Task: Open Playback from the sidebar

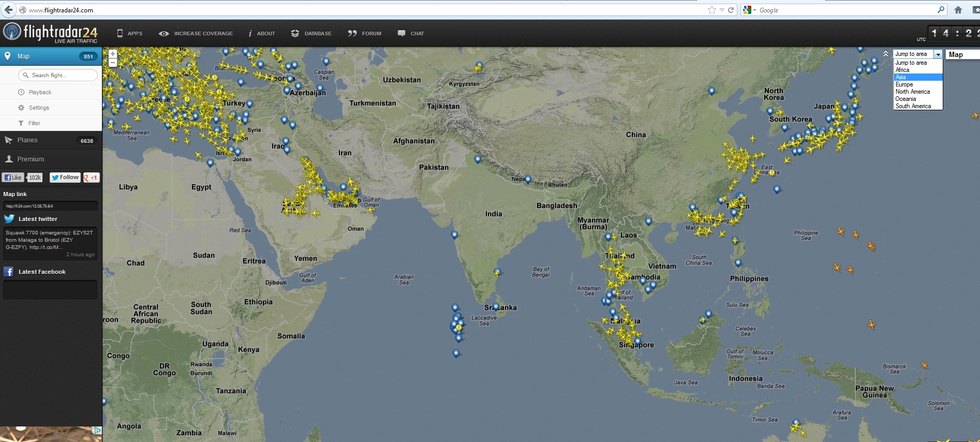Action: tap(40, 92)
